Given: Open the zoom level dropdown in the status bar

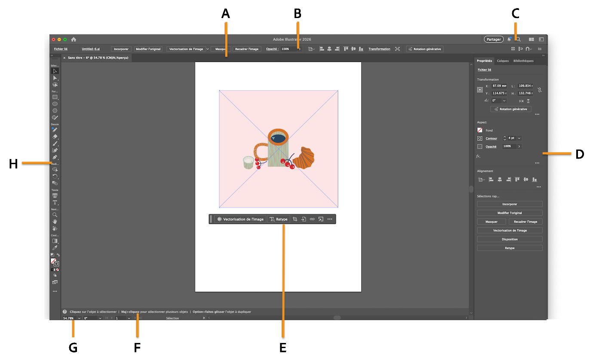Looking at the screenshot, I should tap(78, 318).
